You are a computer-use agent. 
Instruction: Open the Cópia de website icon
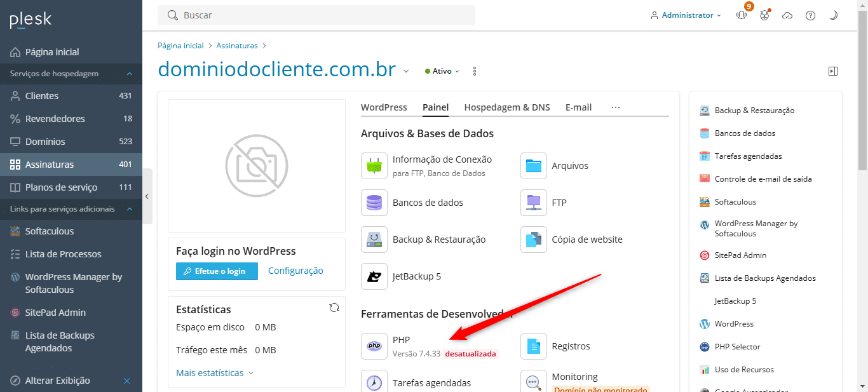pyautogui.click(x=534, y=240)
